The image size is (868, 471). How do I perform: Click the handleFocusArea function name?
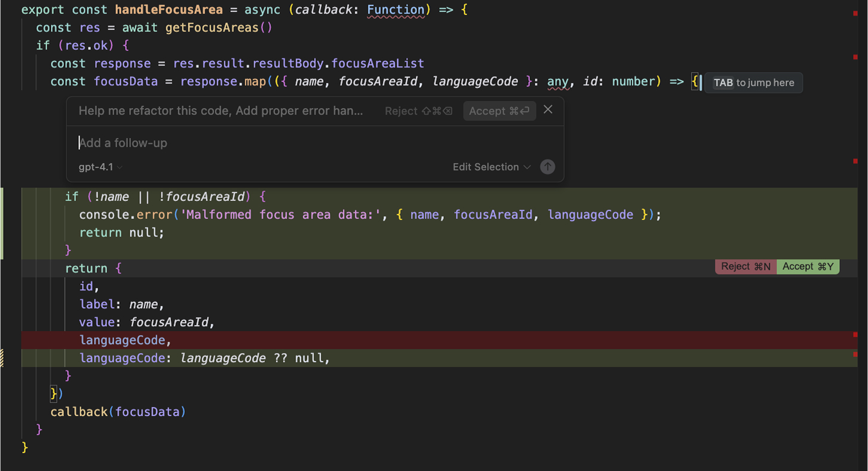(169, 10)
